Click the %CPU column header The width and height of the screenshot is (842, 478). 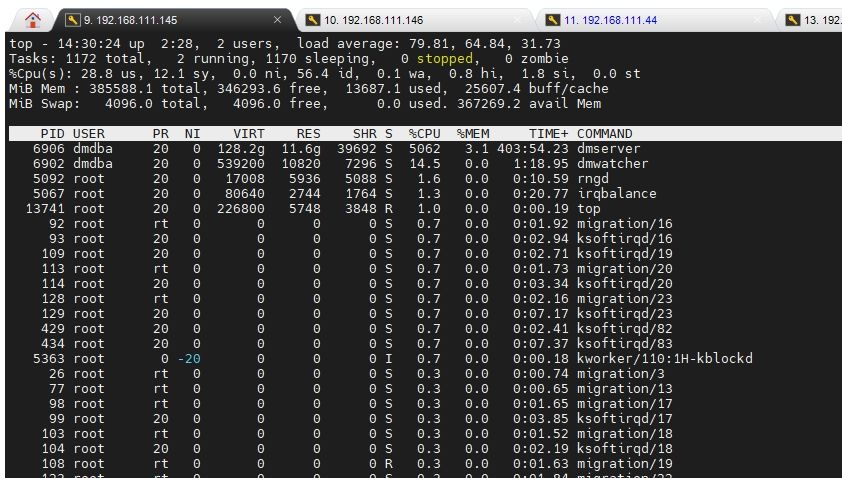tap(425, 134)
